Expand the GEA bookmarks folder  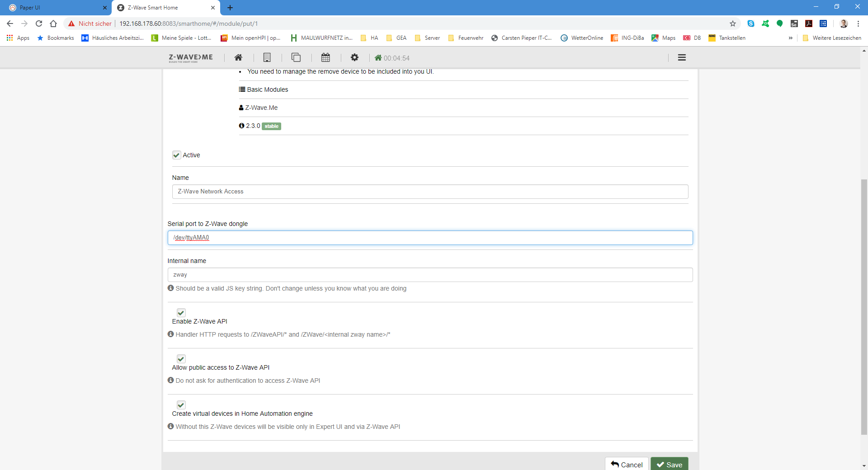point(396,38)
